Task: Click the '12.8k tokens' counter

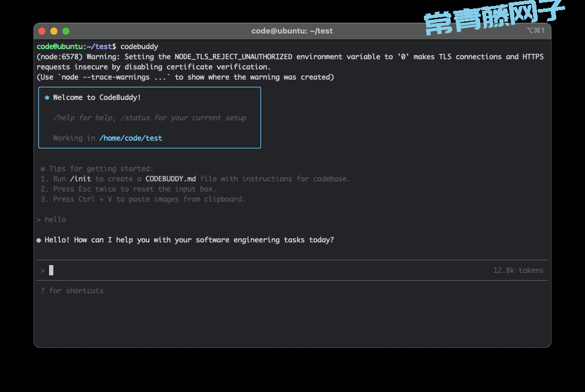Action: click(x=518, y=271)
